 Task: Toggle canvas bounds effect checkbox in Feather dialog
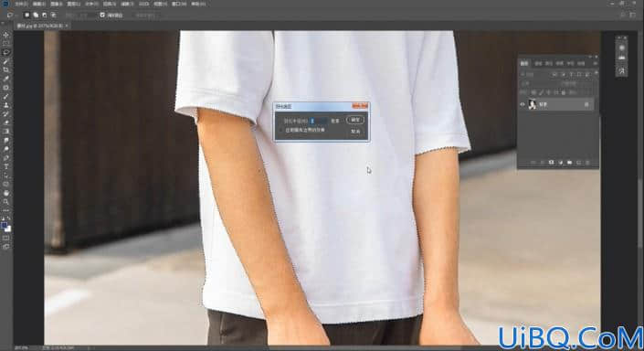[281, 130]
